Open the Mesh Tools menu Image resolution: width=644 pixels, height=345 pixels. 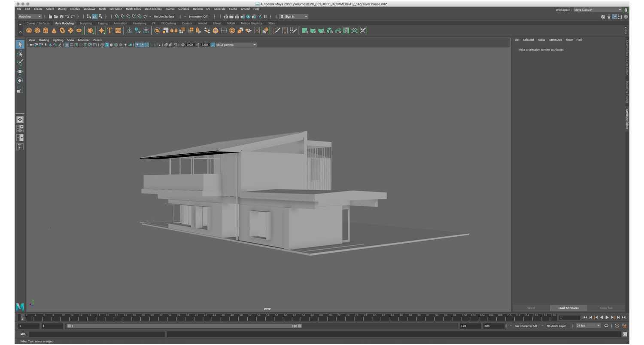click(133, 9)
